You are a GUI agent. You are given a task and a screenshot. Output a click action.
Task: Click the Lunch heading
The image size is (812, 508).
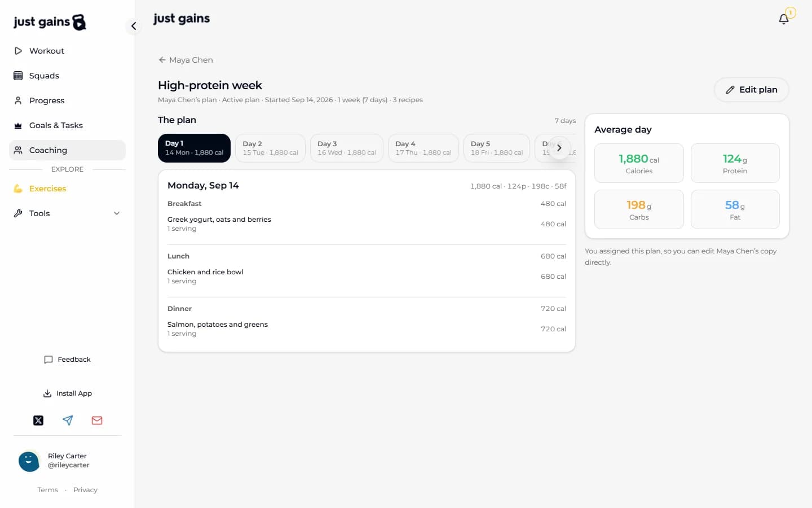[178, 256]
